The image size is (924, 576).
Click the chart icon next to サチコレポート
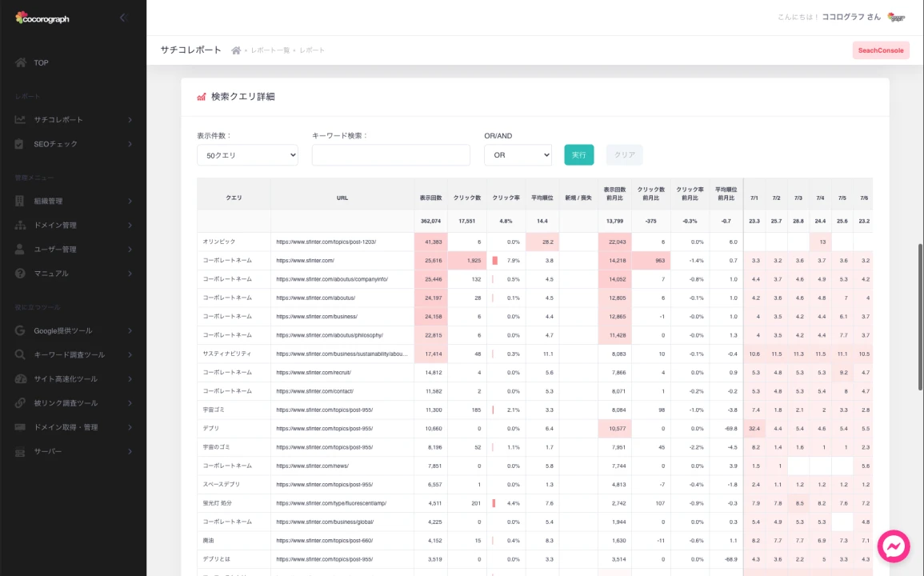[20, 120]
